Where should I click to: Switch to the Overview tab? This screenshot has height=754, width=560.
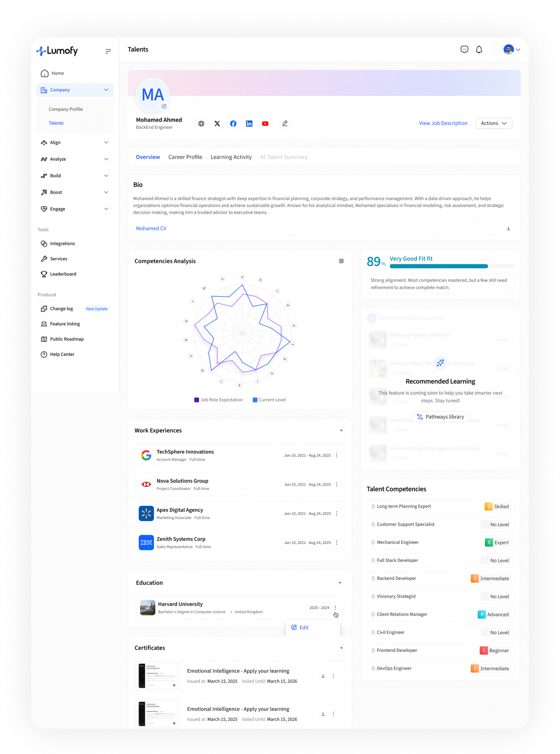[148, 157]
